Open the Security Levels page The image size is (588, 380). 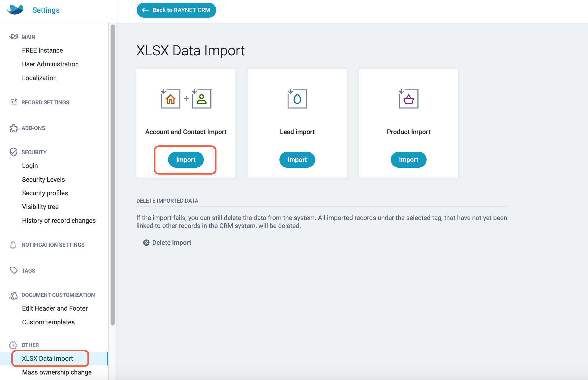pyautogui.click(x=43, y=180)
